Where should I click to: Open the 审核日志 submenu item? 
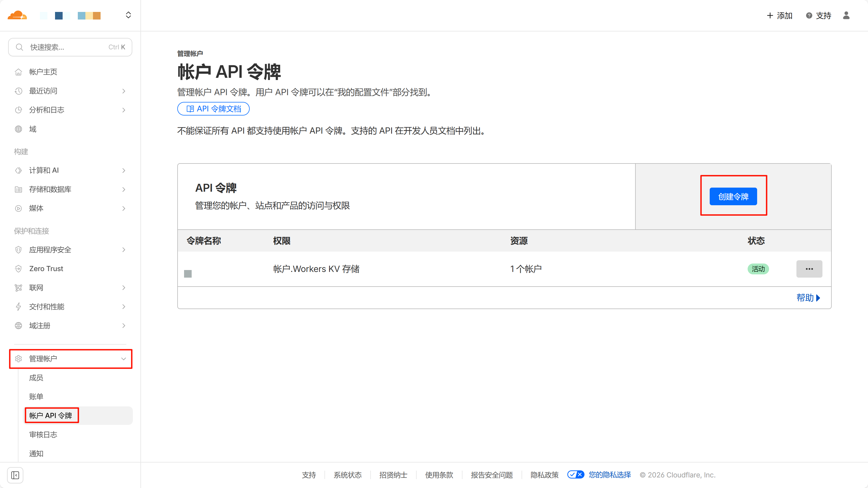pos(43,434)
